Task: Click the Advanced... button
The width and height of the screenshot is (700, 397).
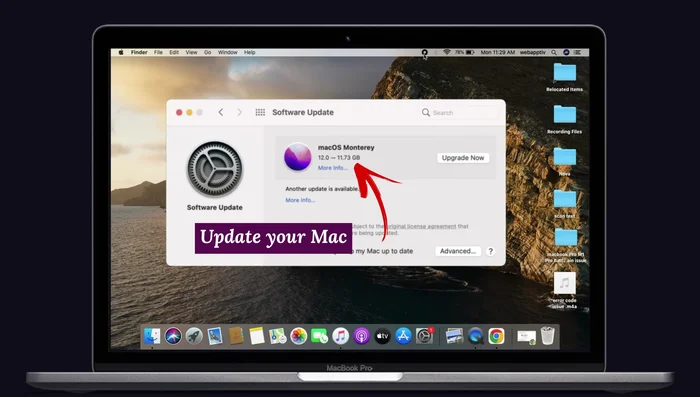Action: tap(458, 251)
